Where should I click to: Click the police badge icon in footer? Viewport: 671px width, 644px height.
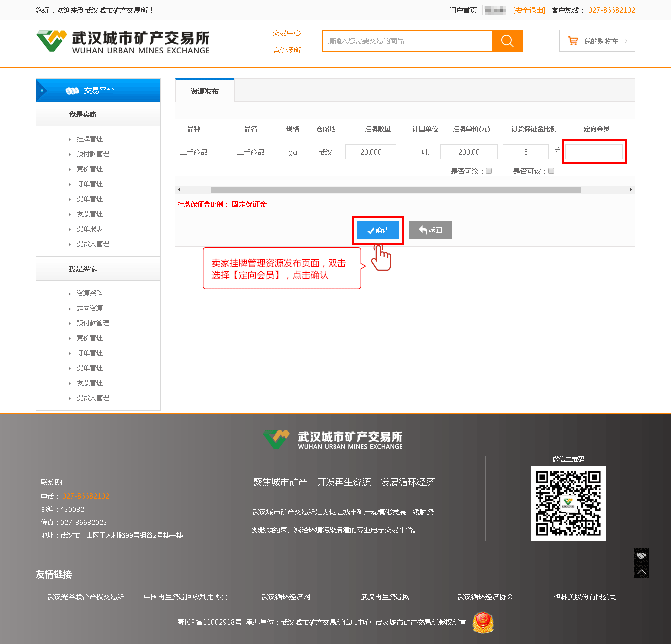483,623
